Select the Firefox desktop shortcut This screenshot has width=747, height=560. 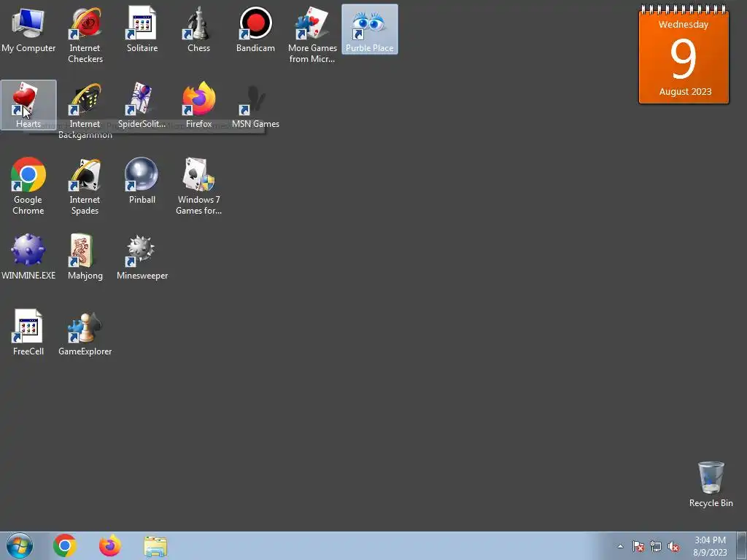point(198,105)
